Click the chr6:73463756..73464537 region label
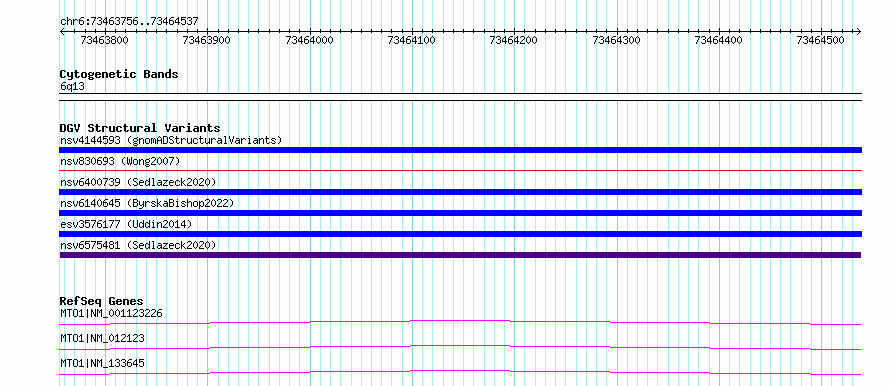Screen dimensions: 890x386 pyautogui.click(x=129, y=22)
